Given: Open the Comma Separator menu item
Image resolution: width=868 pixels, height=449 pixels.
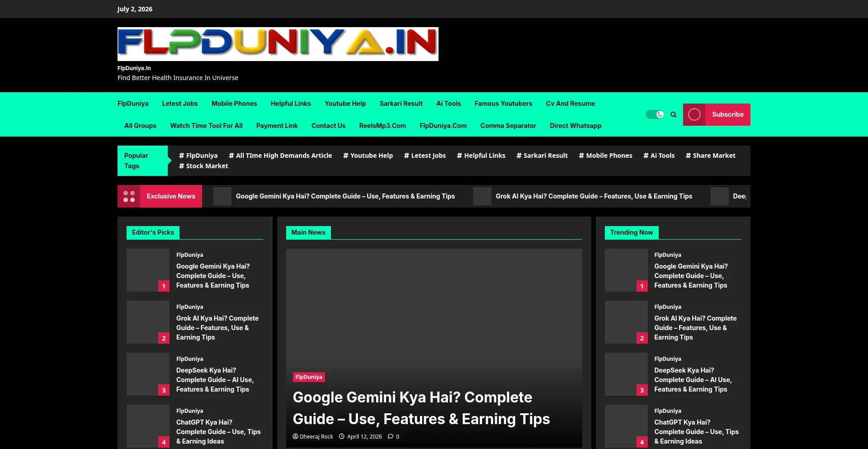Looking at the screenshot, I should [x=508, y=126].
